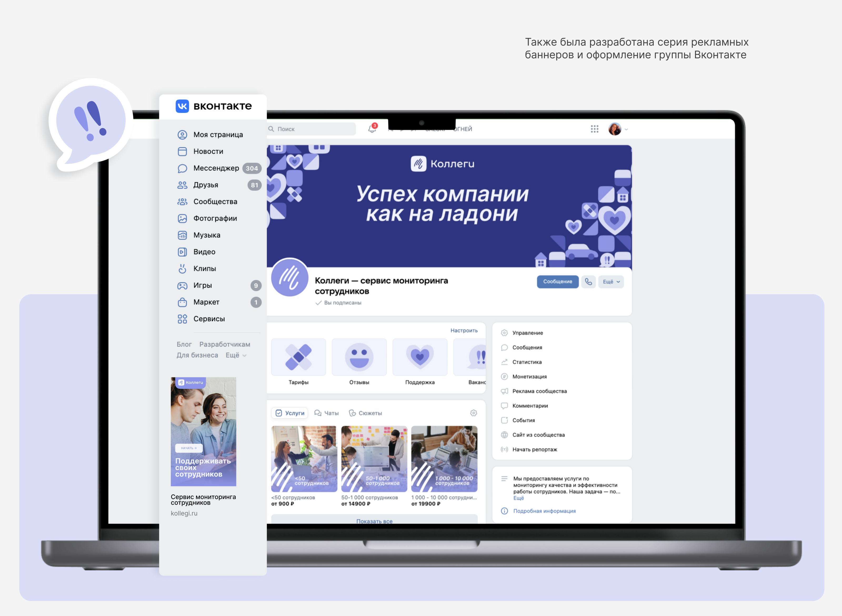Screen dimensions: 842x616
Task: Click the Сообщение button
Action: click(x=557, y=282)
